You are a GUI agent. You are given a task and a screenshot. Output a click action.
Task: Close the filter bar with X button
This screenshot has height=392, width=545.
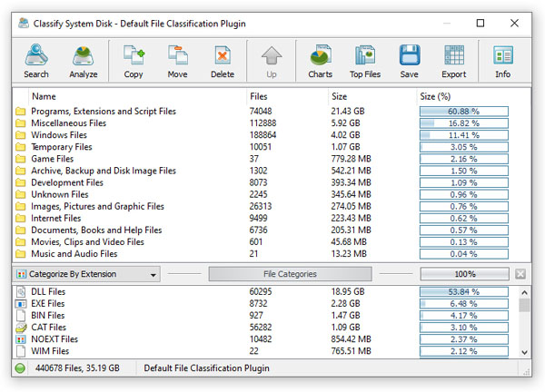(520, 274)
